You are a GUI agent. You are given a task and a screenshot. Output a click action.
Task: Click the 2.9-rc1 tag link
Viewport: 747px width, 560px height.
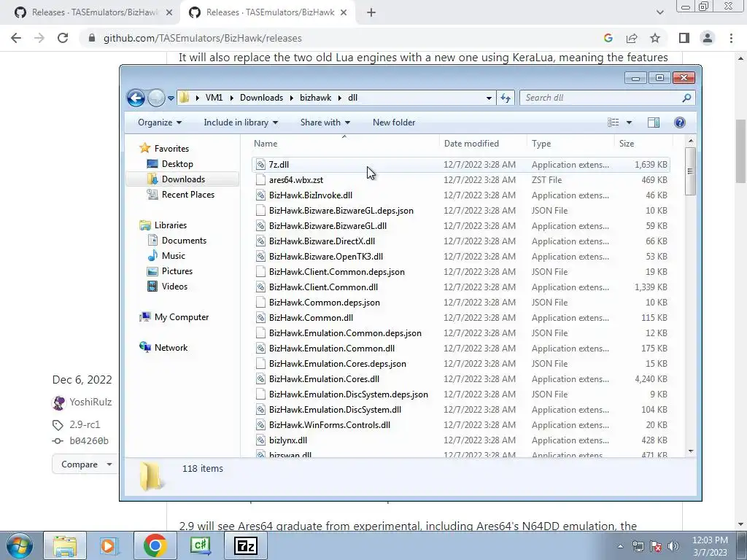[85, 424]
